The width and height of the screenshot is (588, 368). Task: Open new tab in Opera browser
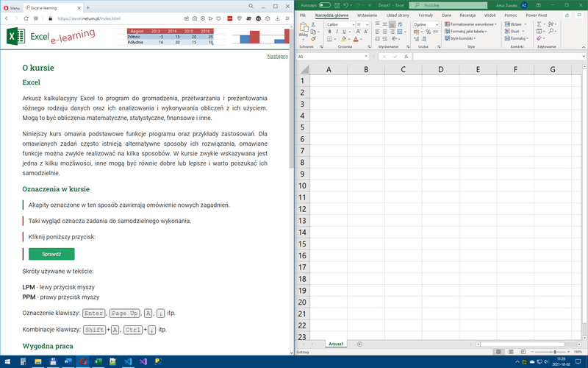click(87, 7)
